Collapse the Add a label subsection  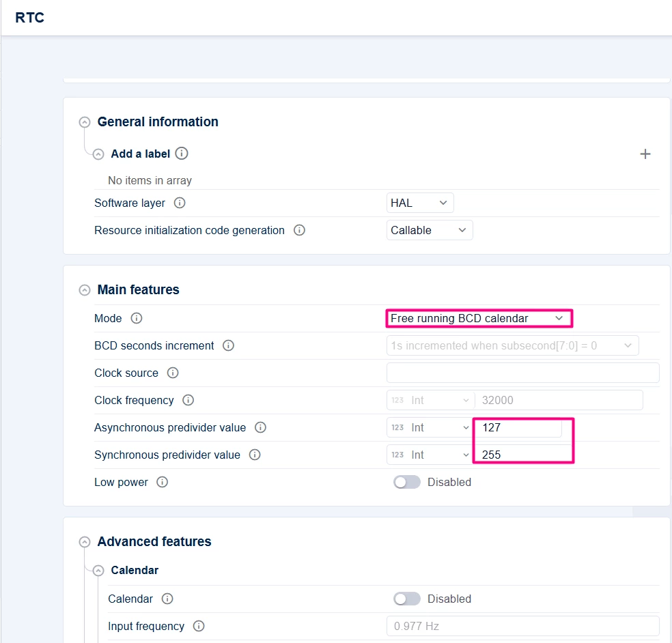pyautogui.click(x=98, y=154)
